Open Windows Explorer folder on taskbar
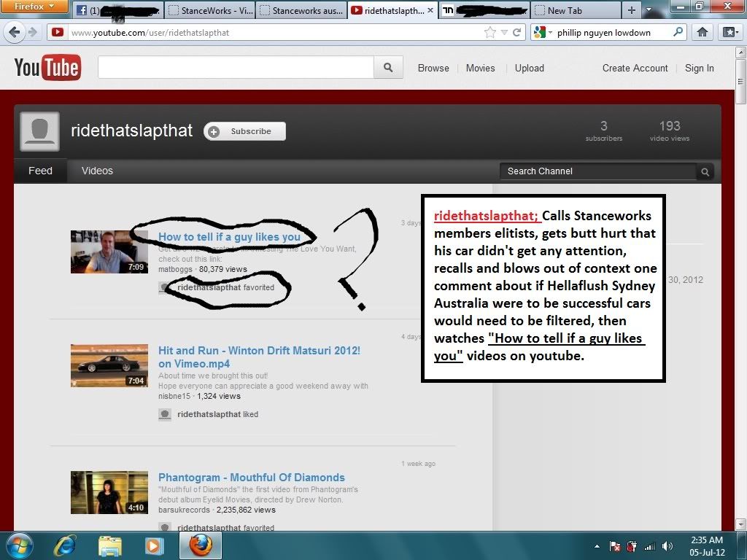The height and width of the screenshot is (560, 747). (x=110, y=545)
